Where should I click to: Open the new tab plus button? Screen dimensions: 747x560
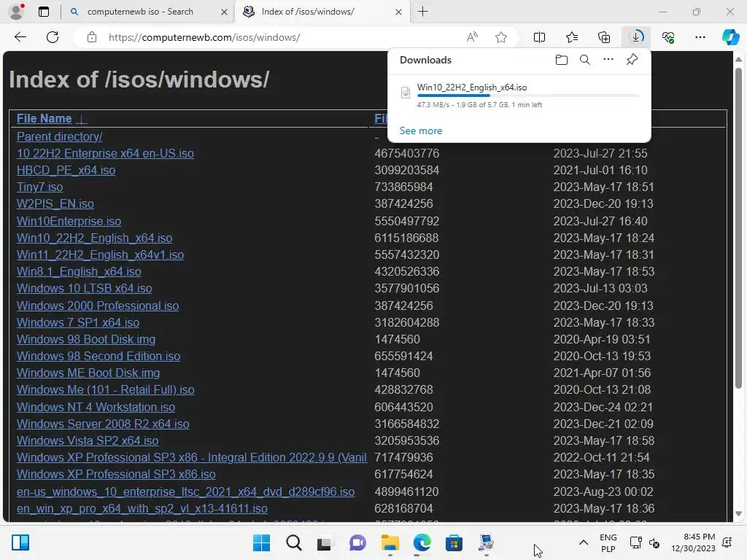422,12
